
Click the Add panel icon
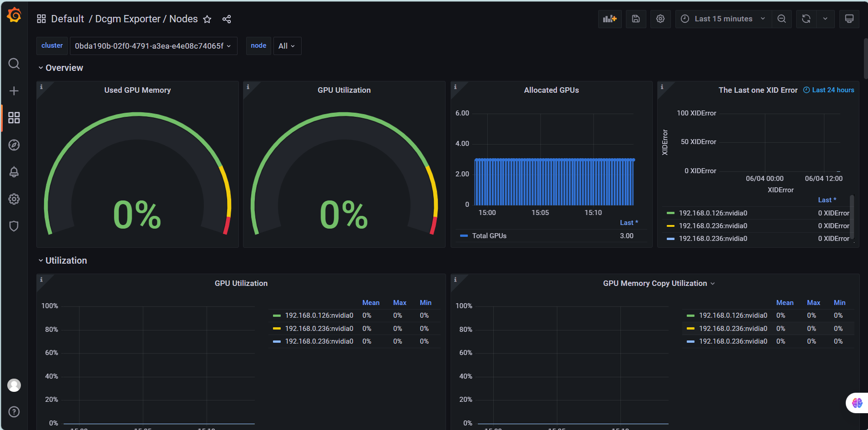click(x=610, y=19)
